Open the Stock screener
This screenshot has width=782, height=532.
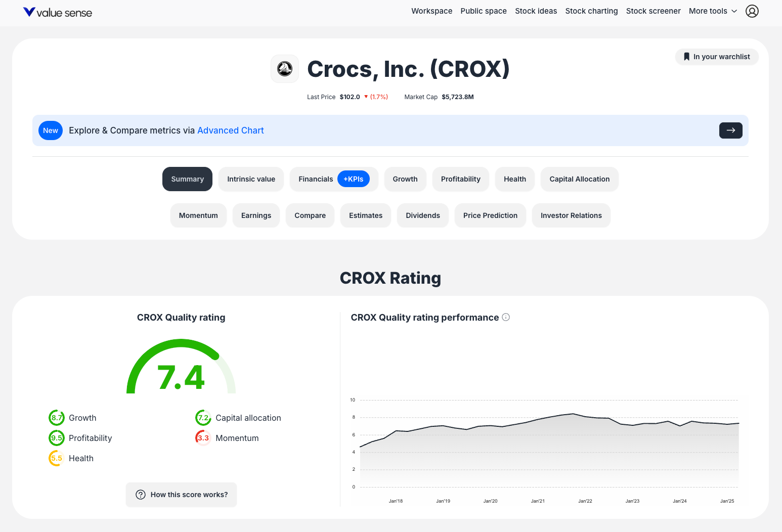[x=653, y=11]
